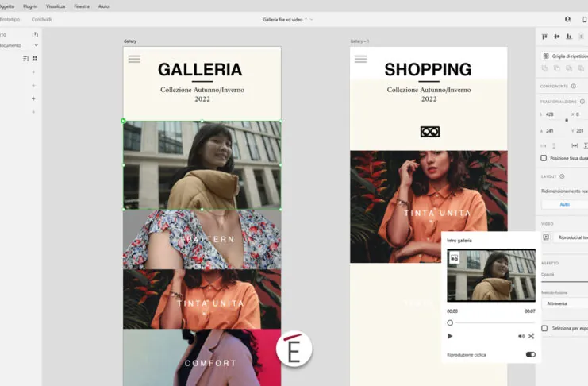Align selection to vertical centers
This screenshot has width=588, height=386.
[x=557, y=37]
